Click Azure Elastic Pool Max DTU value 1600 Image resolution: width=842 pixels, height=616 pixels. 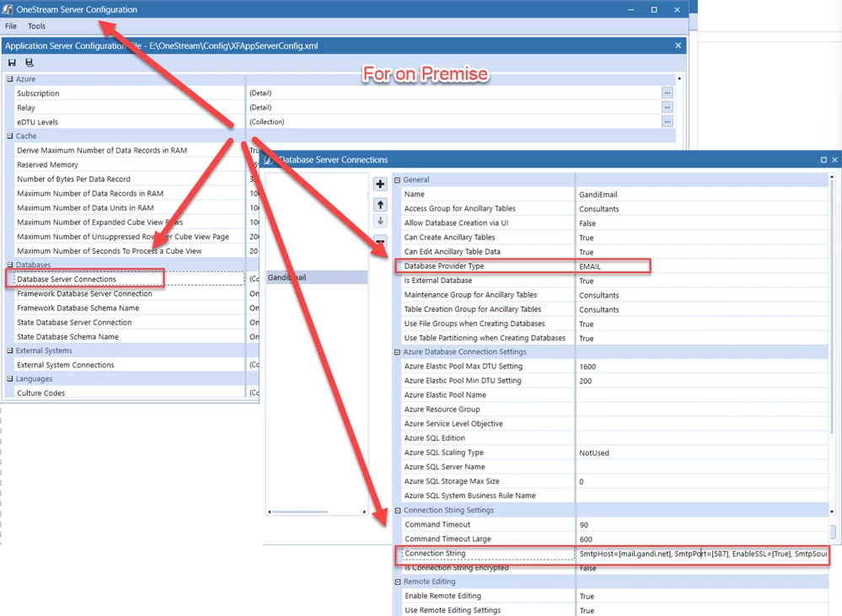587,367
